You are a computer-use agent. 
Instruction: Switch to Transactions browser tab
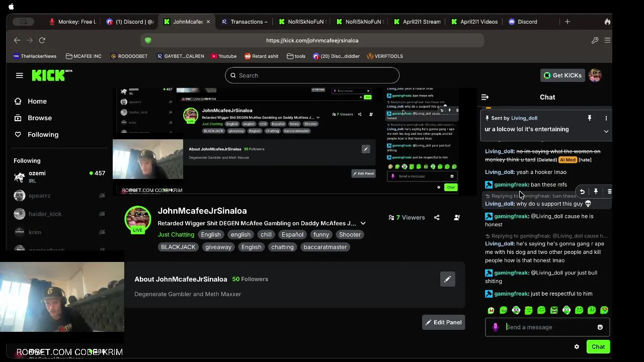tap(245, 22)
